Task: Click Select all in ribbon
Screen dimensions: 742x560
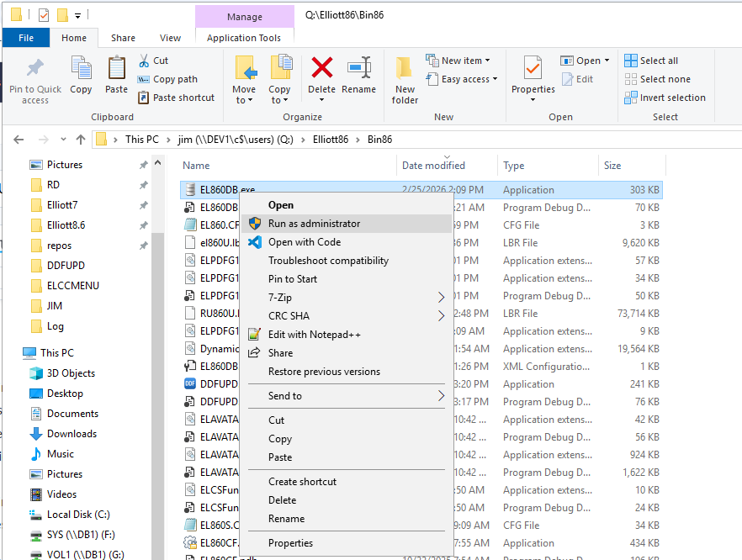Action: coord(651,61)
